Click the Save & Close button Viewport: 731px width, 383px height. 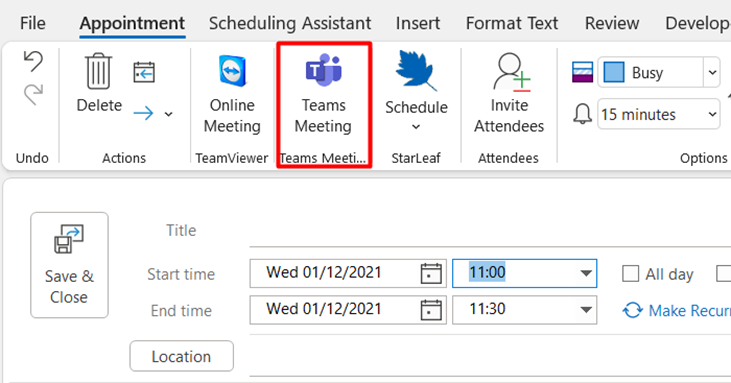pos(69,265)
